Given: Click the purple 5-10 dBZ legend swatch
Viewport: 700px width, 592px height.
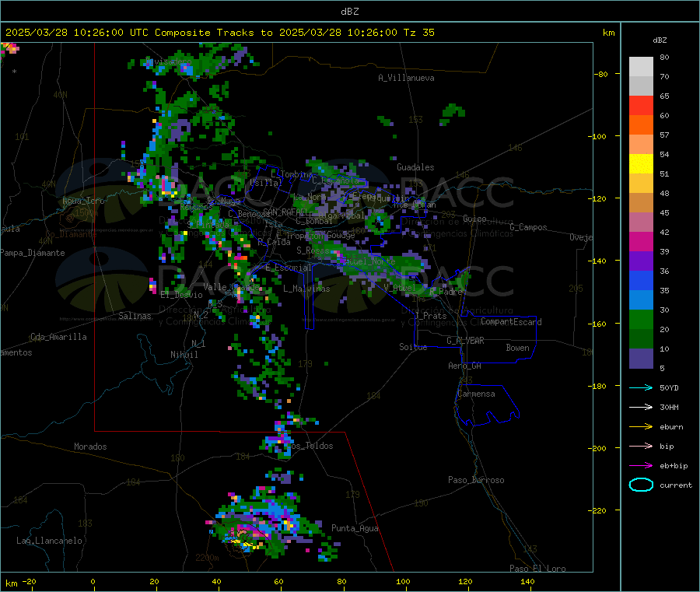Looking at the screenshot, I should tap(641, 359).
